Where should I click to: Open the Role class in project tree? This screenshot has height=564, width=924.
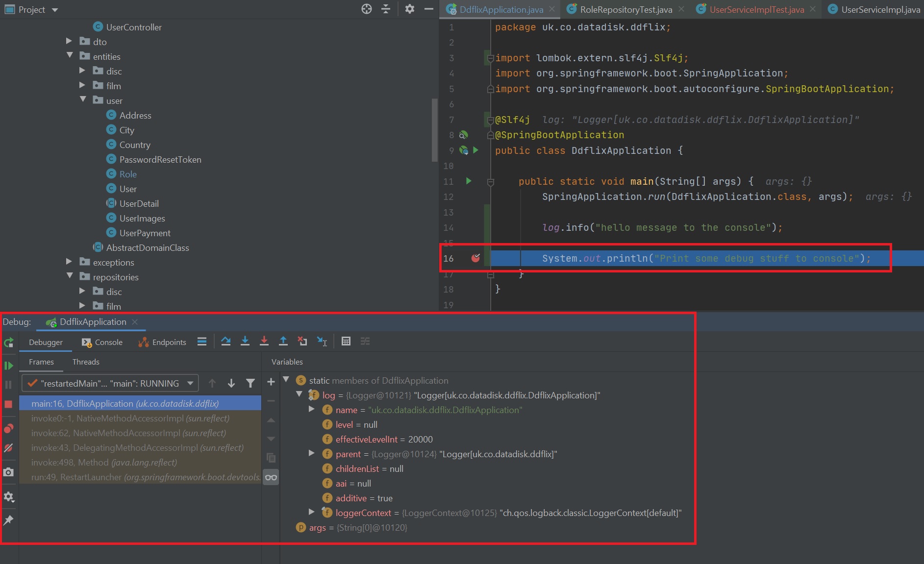click(x=128, y=174)
